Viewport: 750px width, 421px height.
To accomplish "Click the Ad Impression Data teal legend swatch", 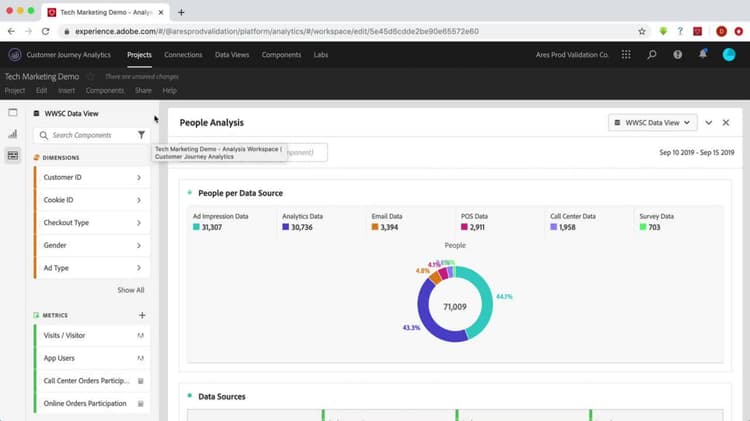I will (x=196, y=227).
